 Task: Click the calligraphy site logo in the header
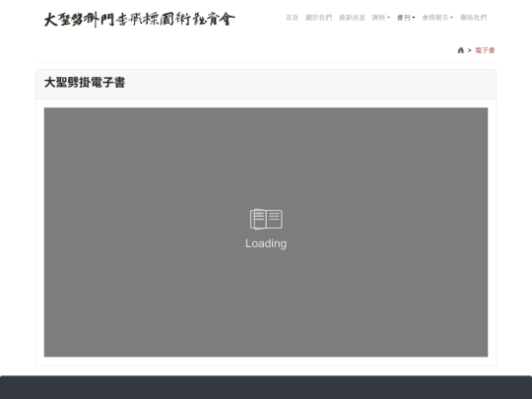coord(140,20)
